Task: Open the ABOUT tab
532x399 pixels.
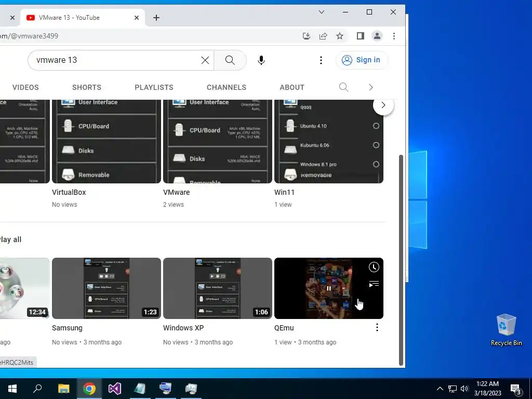Action: (x=292, y=87)
